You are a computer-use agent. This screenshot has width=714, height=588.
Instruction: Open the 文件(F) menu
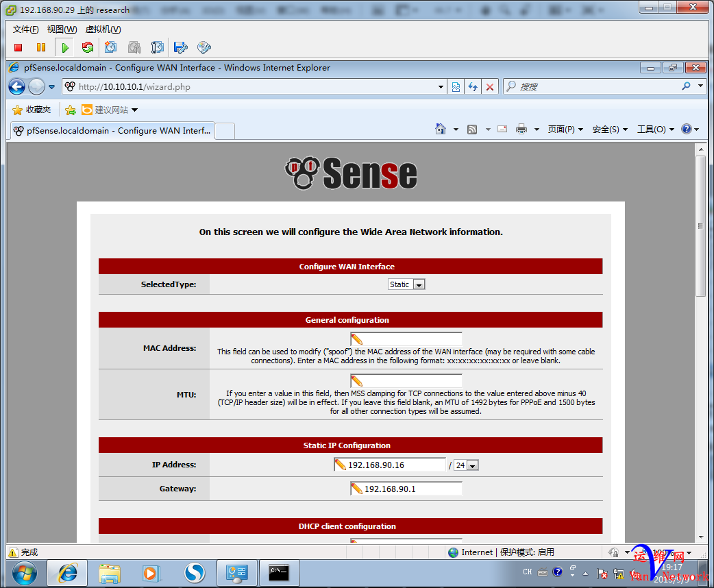tap(25, 29)
